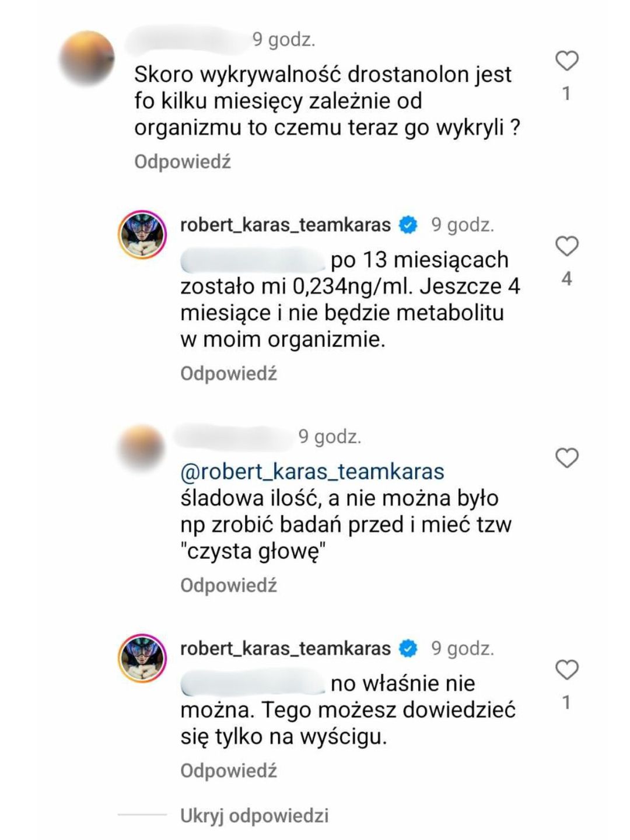Image resolution: width=630 pixels, height=840 pixels.
Task: View the 4 likes on Karas's reply
Action: coord(566,279)
